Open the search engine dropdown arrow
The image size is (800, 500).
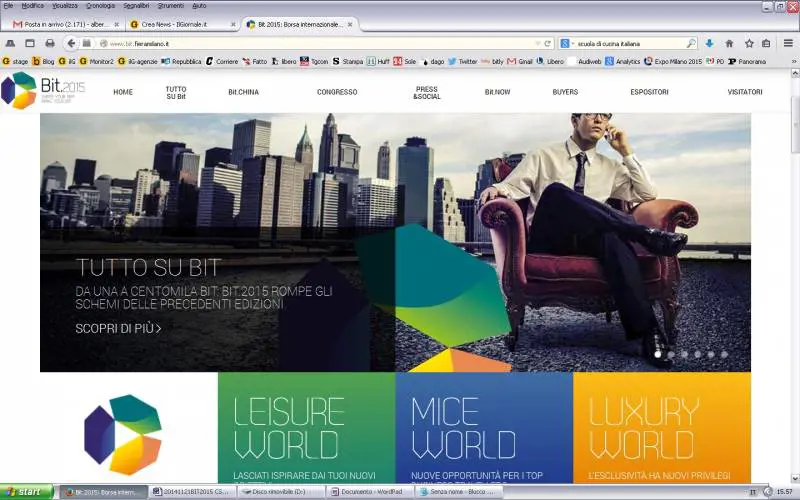tap(573, 43)
